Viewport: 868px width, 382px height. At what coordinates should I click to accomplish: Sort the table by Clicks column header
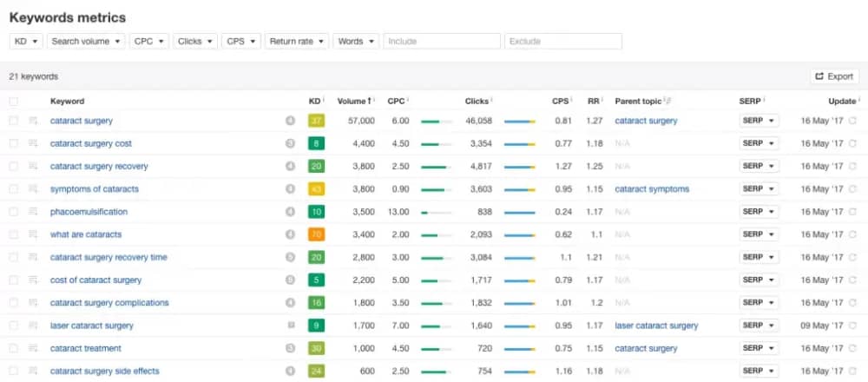click(477, 102)
